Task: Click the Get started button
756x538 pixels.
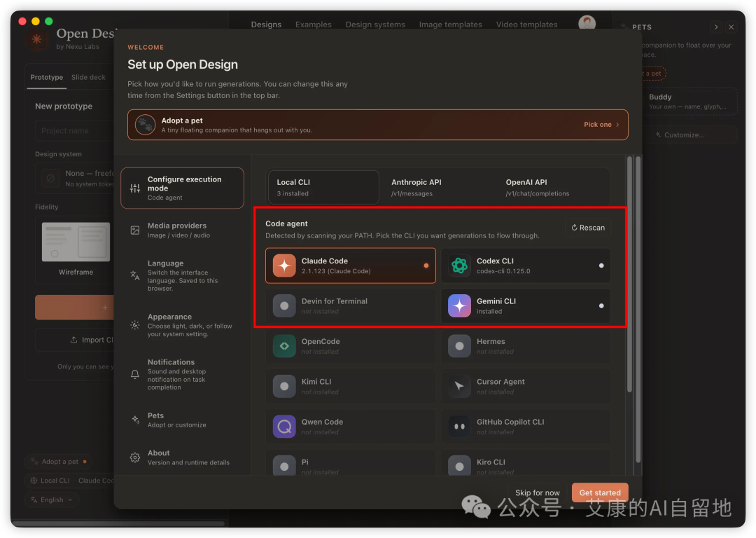Action: [600, 492]
